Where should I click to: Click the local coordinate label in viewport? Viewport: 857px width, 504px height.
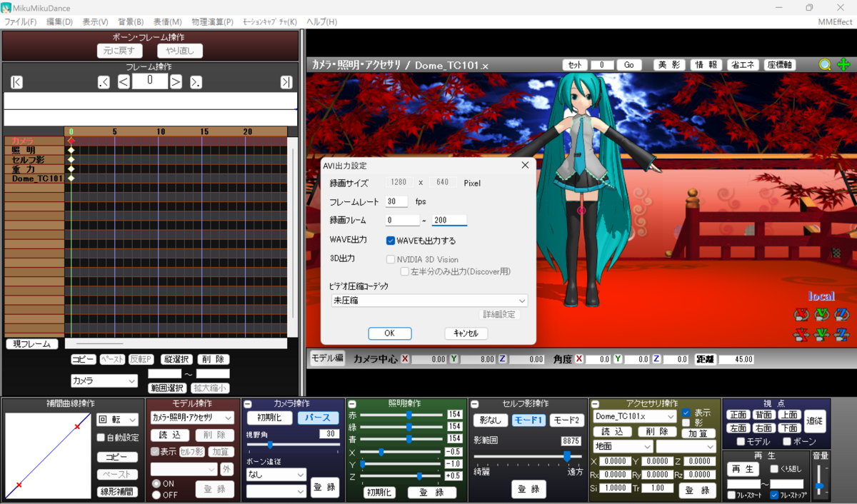click(x=821, y=296)
